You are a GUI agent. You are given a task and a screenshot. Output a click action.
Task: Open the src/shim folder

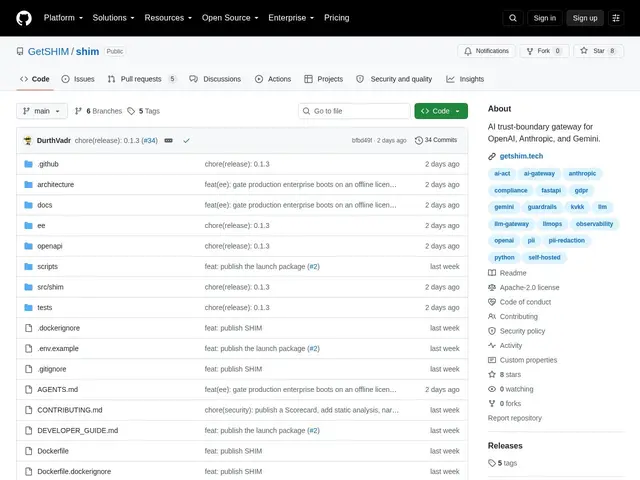coord(50,287)
